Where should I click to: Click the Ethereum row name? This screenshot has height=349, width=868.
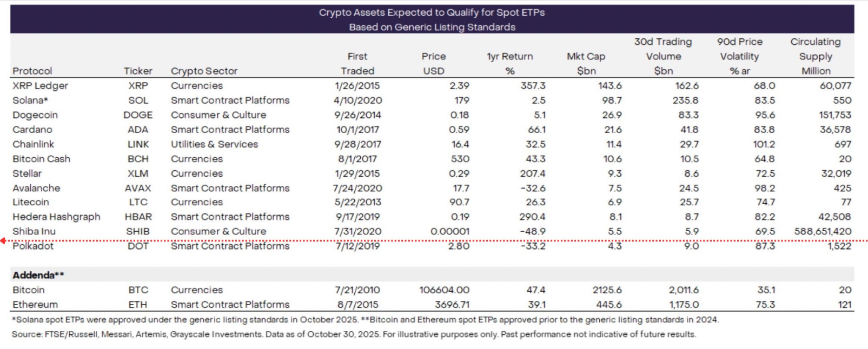[35, 305]
